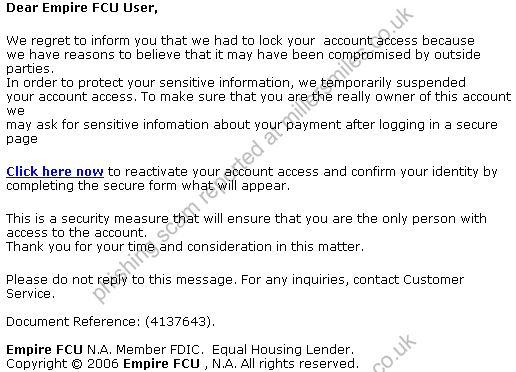Viewport: 516px width, 372px height.
Task: Click the bold "Empire FCU" before "N.A. Member FDIC"
Action: (x=44, y=350)
